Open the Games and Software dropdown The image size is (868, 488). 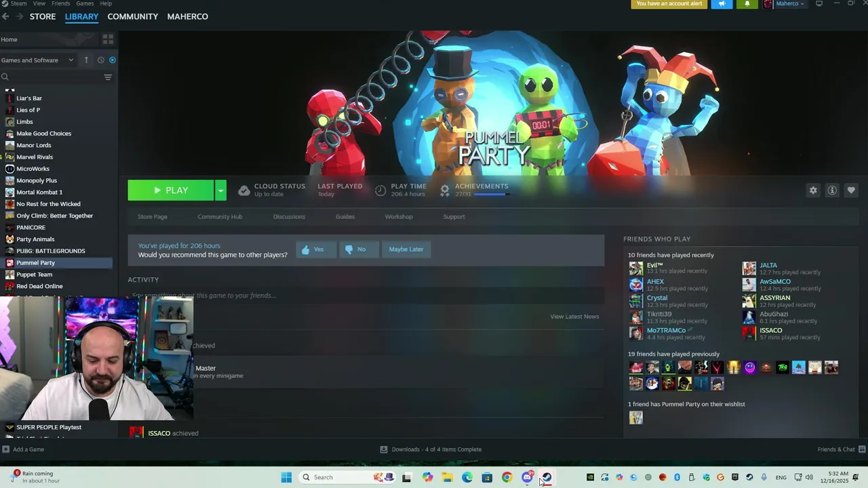point(37,60)
